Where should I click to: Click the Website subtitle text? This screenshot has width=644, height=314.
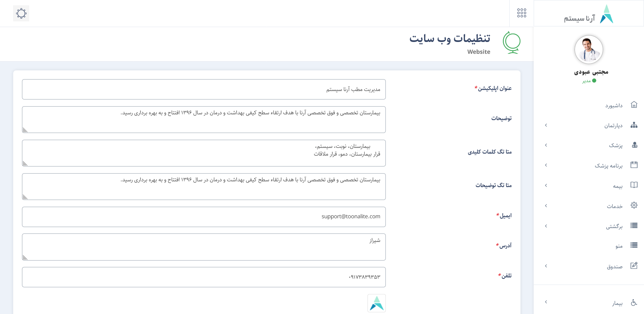point(479,52)
